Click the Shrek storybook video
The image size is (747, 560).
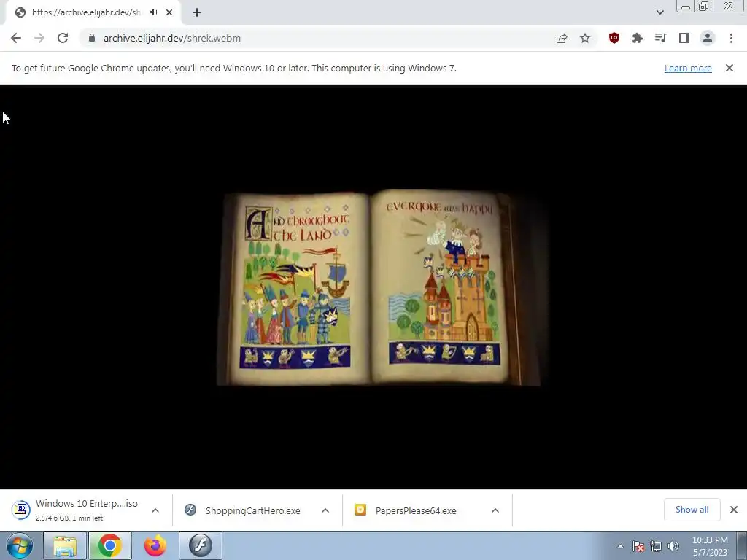(373, 287)
